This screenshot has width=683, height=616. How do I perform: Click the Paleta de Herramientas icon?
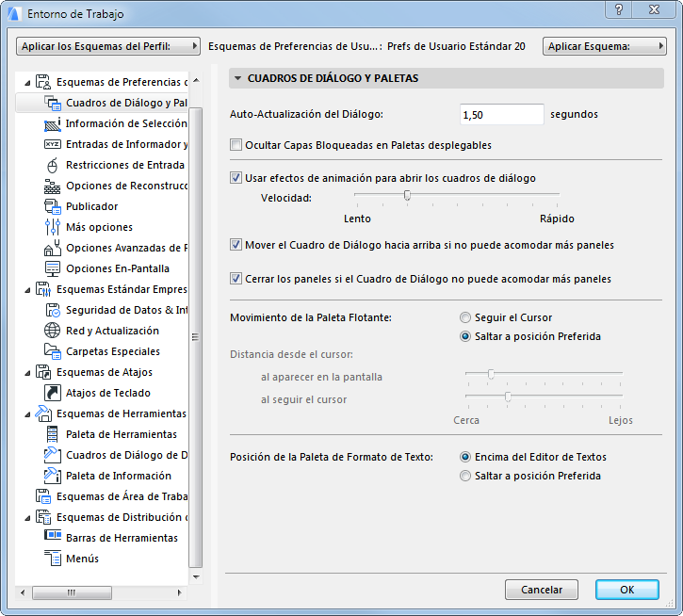tap(53, 434)
